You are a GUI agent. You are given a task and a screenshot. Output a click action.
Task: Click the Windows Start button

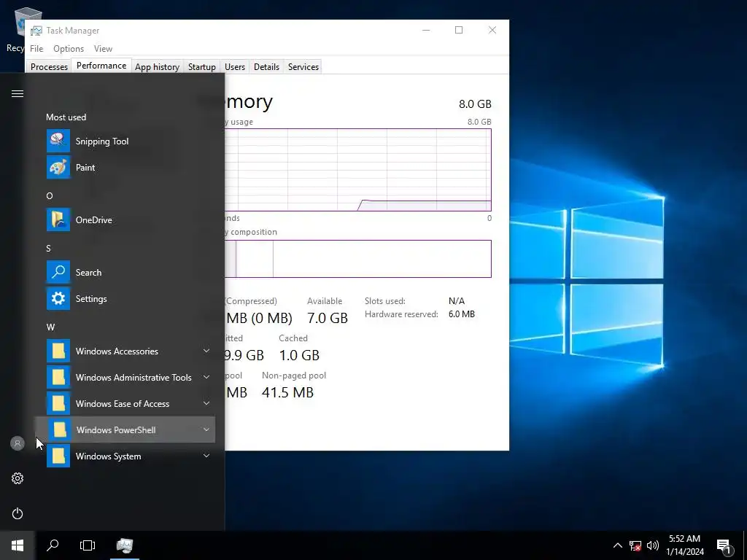point(18,545)
